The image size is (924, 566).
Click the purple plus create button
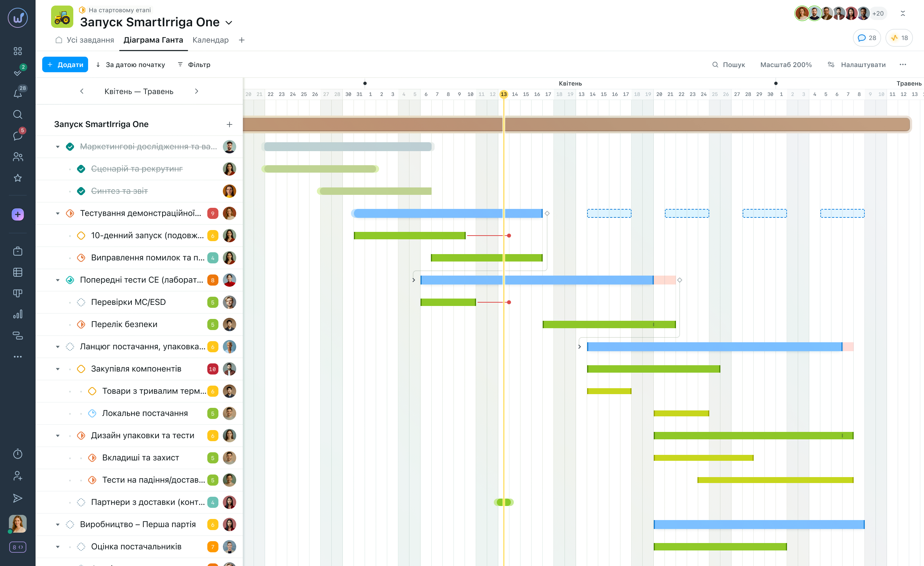coord(18,214)
